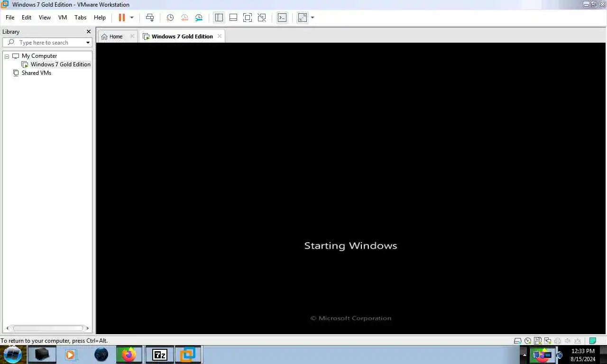Open the Windows Start menu
Screen dimensions: 607x364
[x=13, y=355]
